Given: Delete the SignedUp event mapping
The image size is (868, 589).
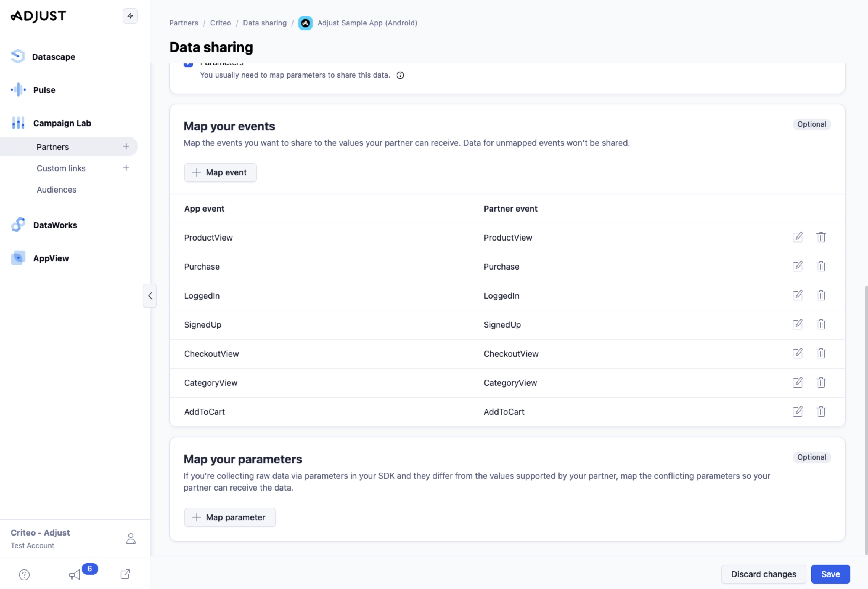Looking at the screenshot, I should tap(821, 324).
